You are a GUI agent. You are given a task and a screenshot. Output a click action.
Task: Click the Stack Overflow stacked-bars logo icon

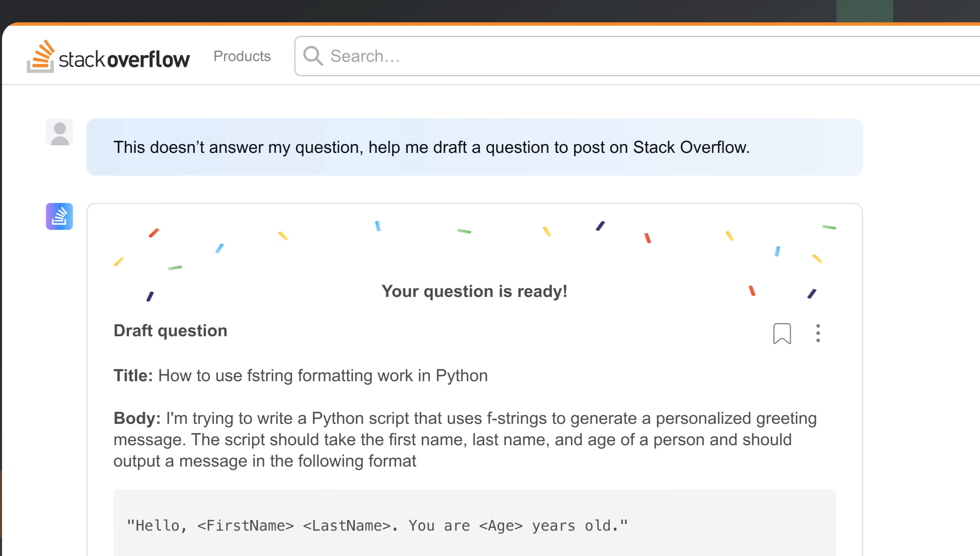41,57
